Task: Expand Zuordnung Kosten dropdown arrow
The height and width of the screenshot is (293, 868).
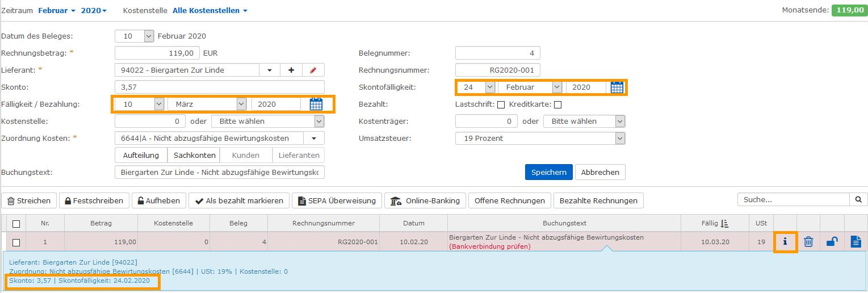Action: coord(314,139)
